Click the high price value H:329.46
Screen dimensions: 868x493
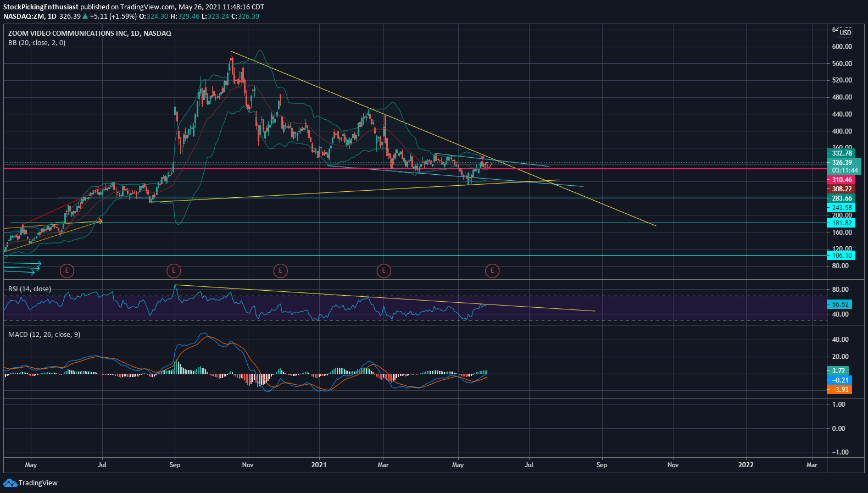(x=185, y=16)
